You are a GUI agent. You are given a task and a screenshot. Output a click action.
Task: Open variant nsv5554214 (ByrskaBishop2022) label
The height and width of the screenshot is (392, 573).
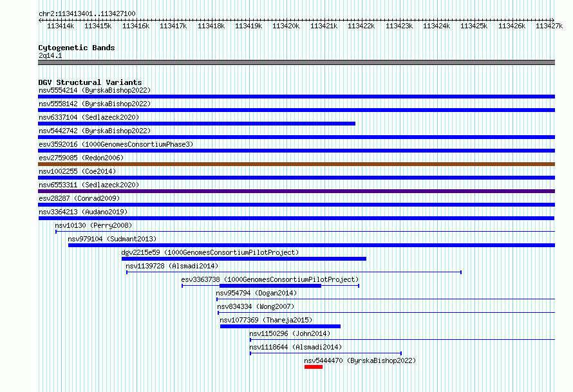[95, 90]
